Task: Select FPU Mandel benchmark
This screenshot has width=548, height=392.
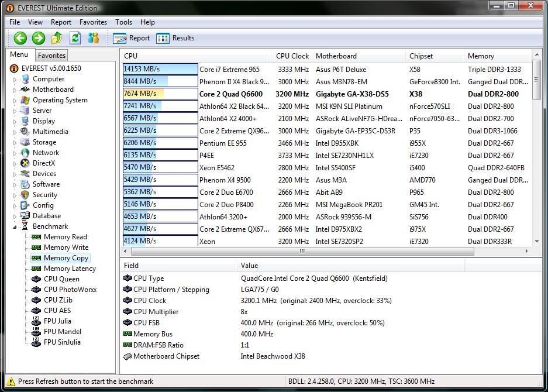Action: pos(63,332)
